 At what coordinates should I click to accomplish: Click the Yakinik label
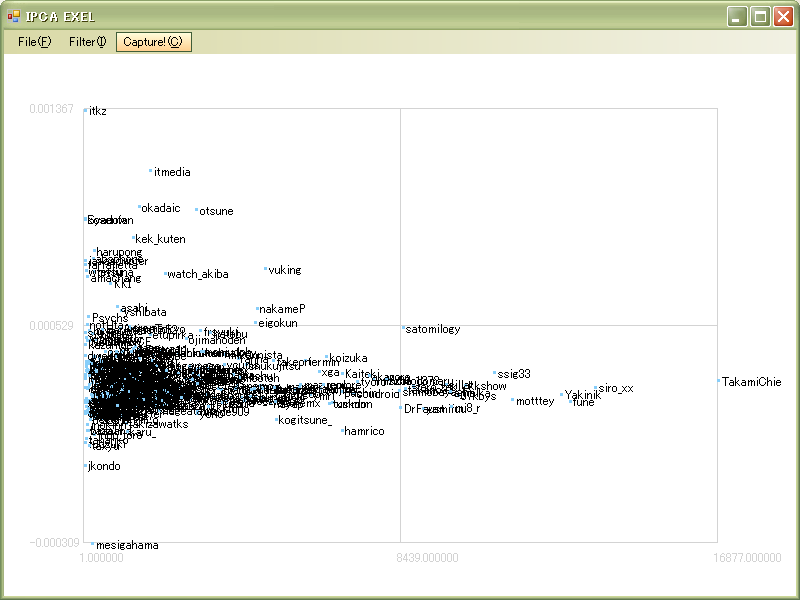tap(583, 395)
